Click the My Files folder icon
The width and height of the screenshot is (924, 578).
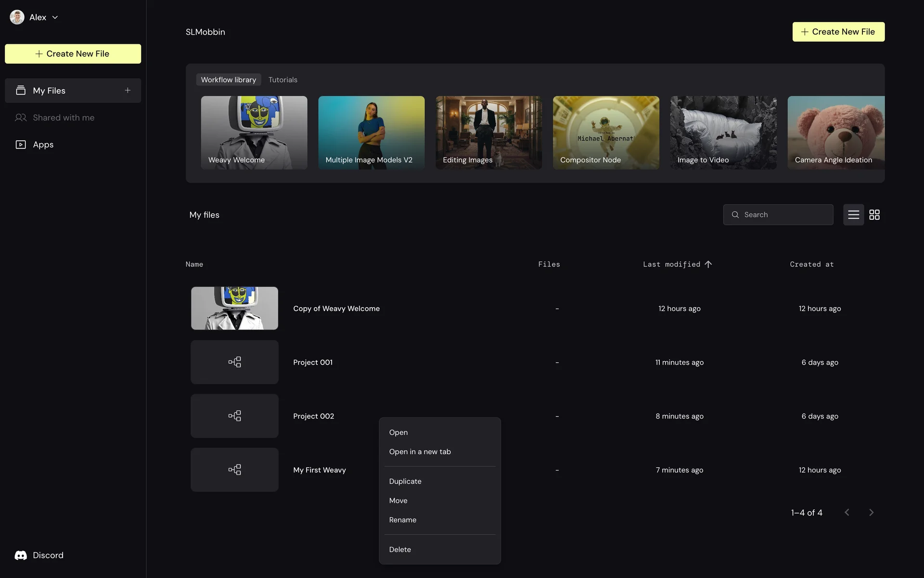21,91
